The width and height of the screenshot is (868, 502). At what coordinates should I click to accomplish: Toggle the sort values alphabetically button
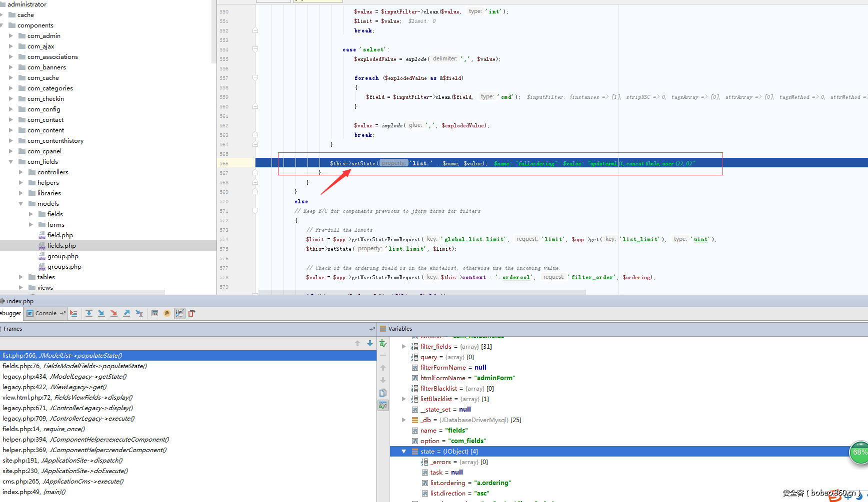coord(179,313)
